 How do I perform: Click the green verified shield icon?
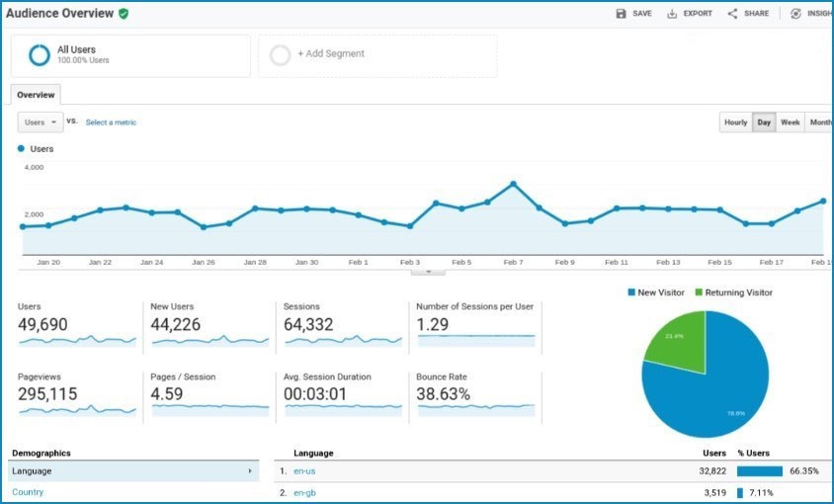[124, 14]
